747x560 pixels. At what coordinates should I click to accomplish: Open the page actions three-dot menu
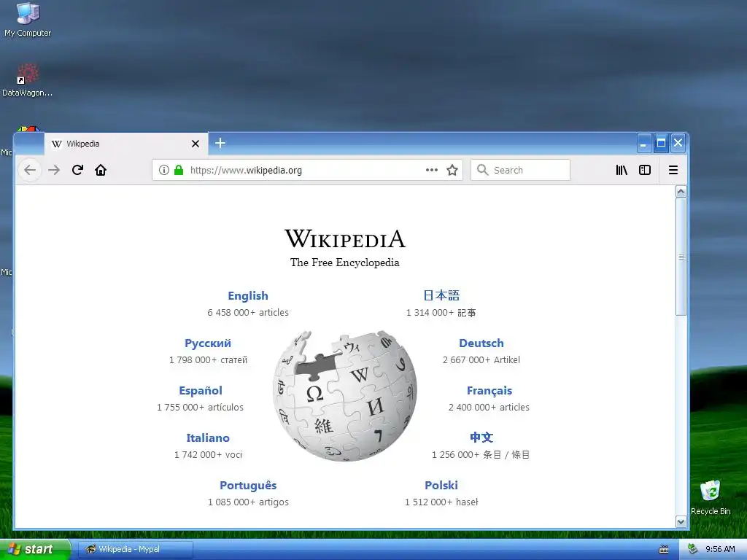coord(432,170)
